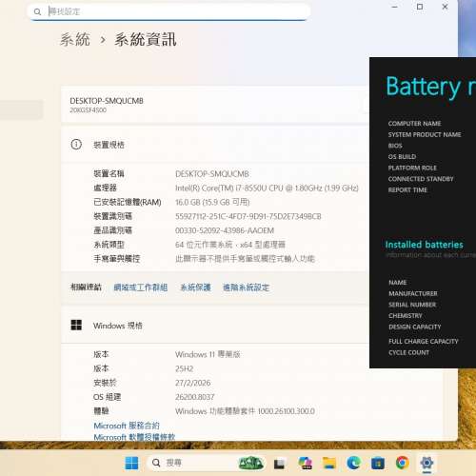Open Task View from the taskbar
Viewport: 476px width, 476px height.
pos(279,464)
